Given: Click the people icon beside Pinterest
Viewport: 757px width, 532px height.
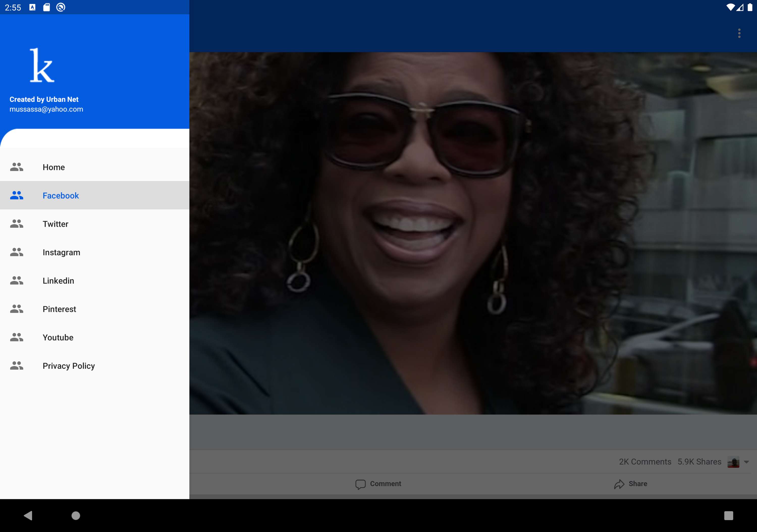Looking at the screenshot, I should [16, 309].
